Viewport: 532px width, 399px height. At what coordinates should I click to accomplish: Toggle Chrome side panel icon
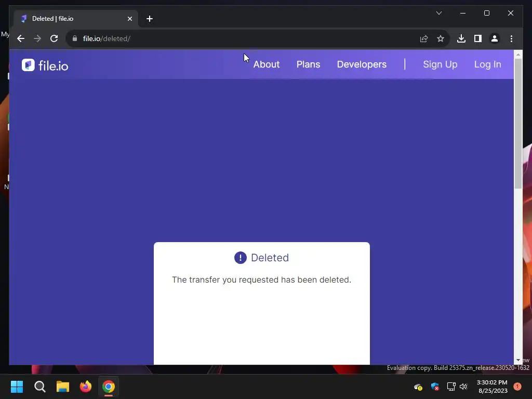click(x=478, y=38)
